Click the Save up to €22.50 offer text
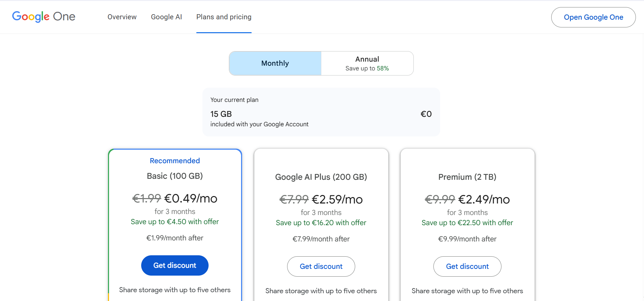 coord(467,223)
